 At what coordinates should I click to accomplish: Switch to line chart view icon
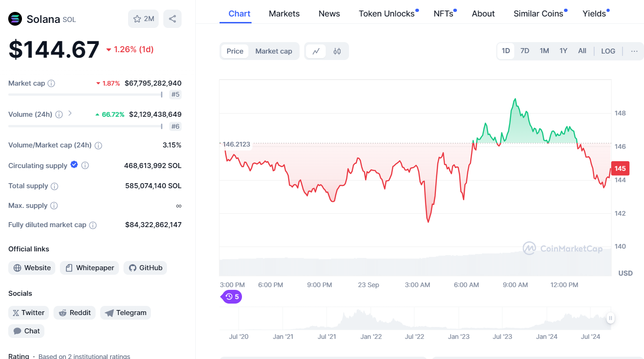coord(316,51)
